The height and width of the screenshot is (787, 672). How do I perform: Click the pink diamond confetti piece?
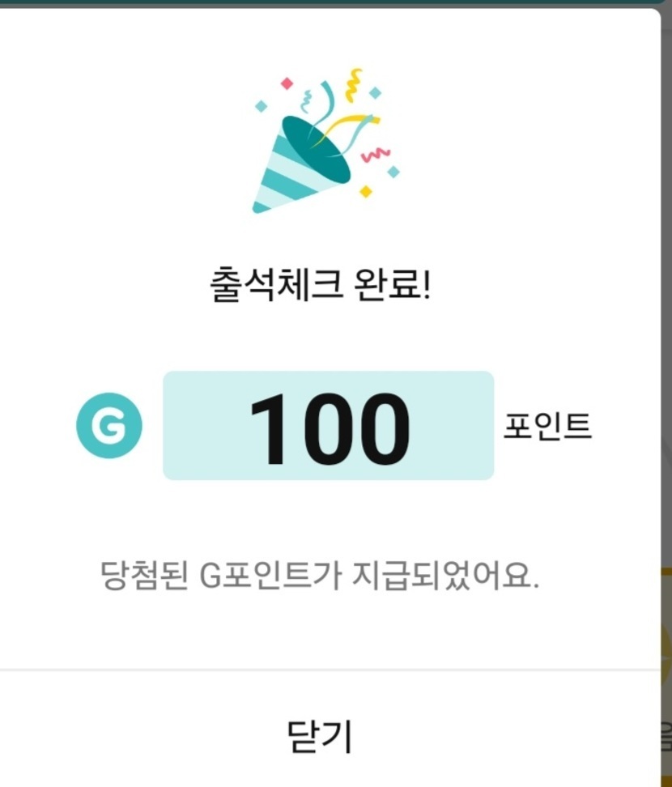tap(286, 83)
